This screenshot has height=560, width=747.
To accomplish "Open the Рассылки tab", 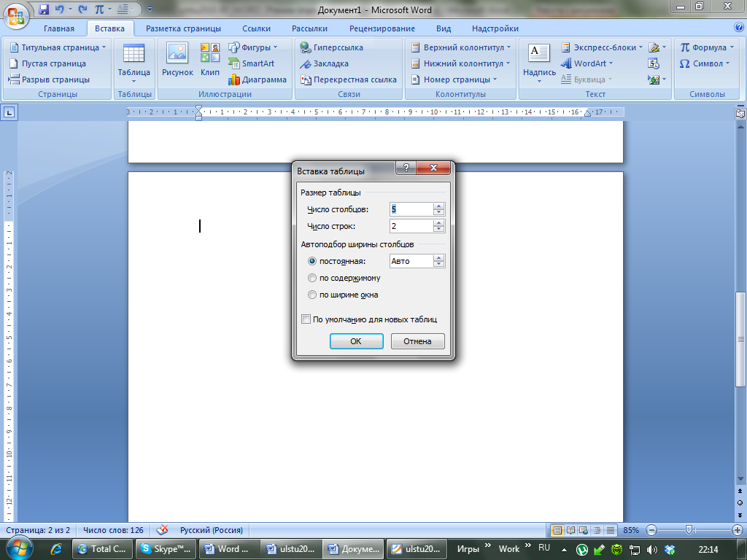I will point(309,28).
